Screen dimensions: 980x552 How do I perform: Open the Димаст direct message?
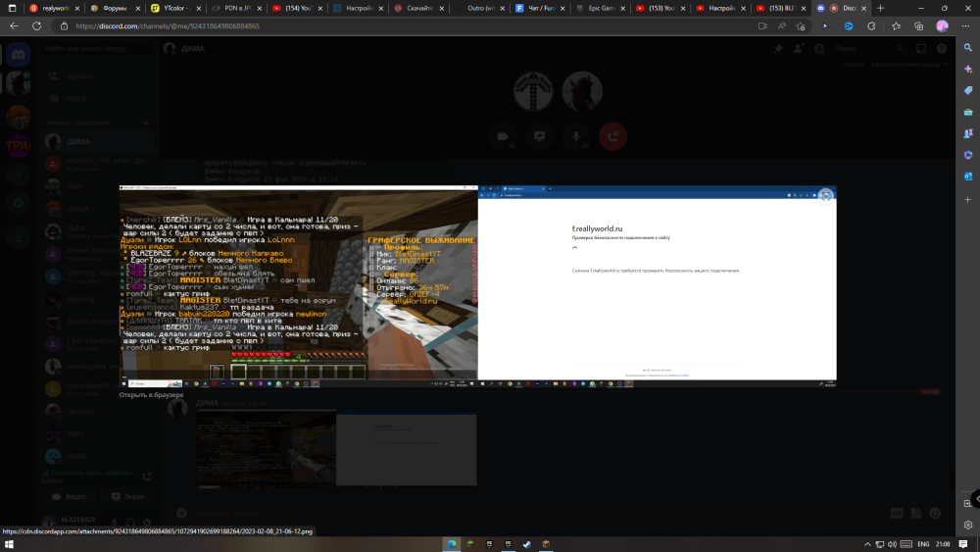tap(99, 412)
